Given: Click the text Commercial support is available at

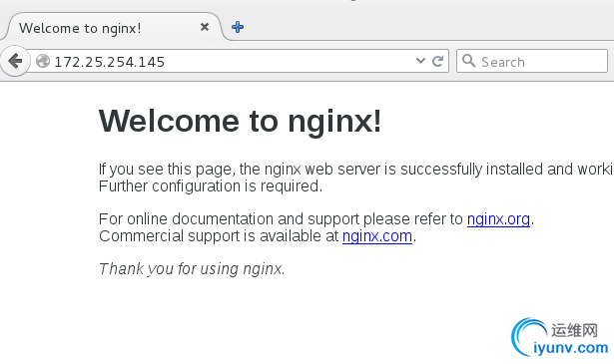Looking at the screenshot, I should coord(219,236).
